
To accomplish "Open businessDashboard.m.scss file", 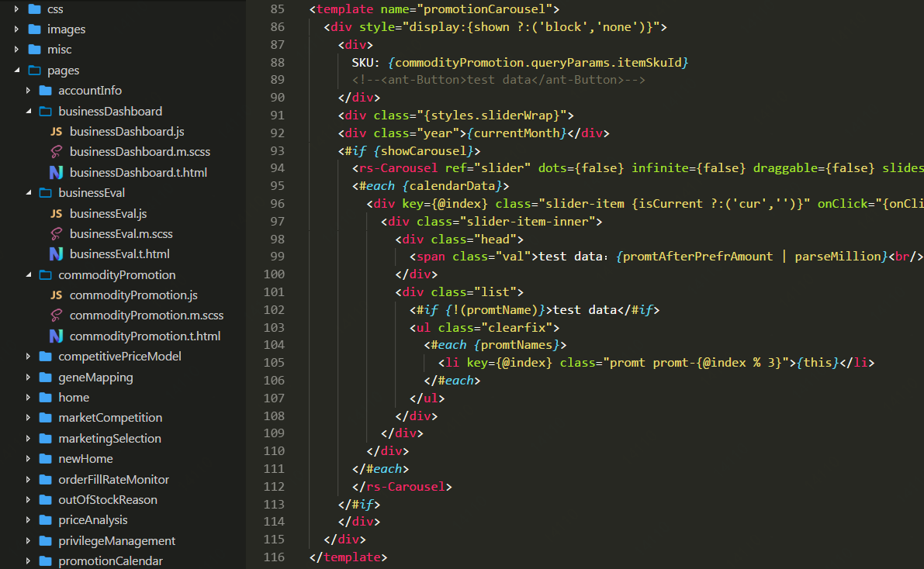I will [140, 151].
